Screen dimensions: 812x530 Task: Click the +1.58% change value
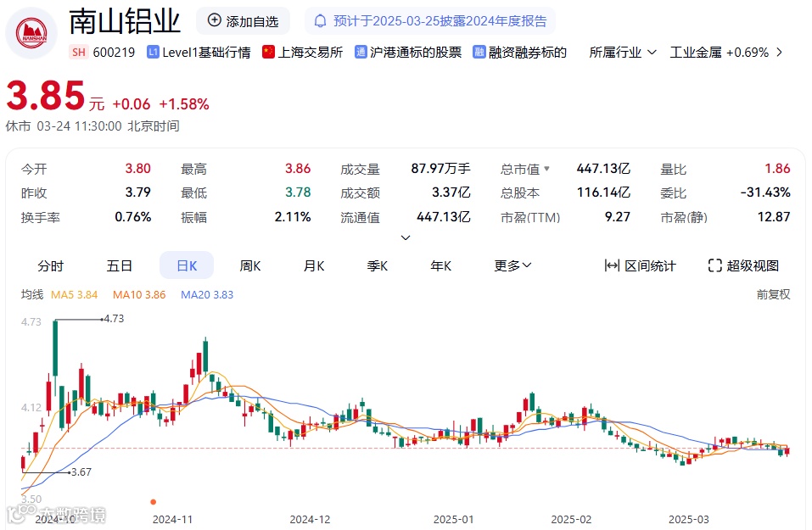(x=184, y=104)
